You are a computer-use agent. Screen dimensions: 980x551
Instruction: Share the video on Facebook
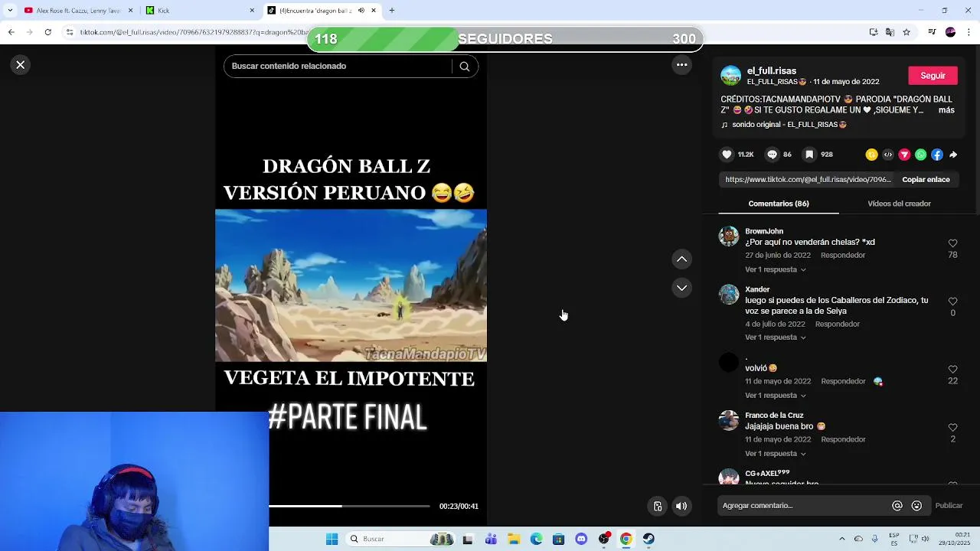(x=937, y=155)
